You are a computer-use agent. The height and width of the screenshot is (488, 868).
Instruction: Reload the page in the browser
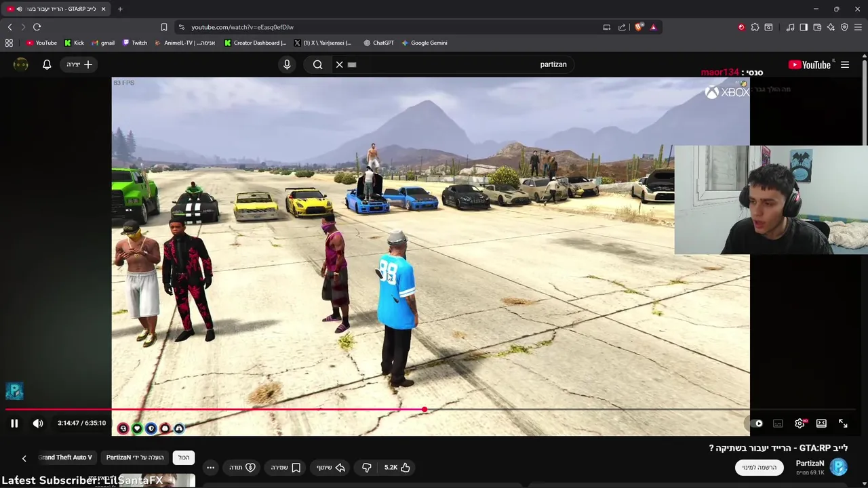[37, 27]
